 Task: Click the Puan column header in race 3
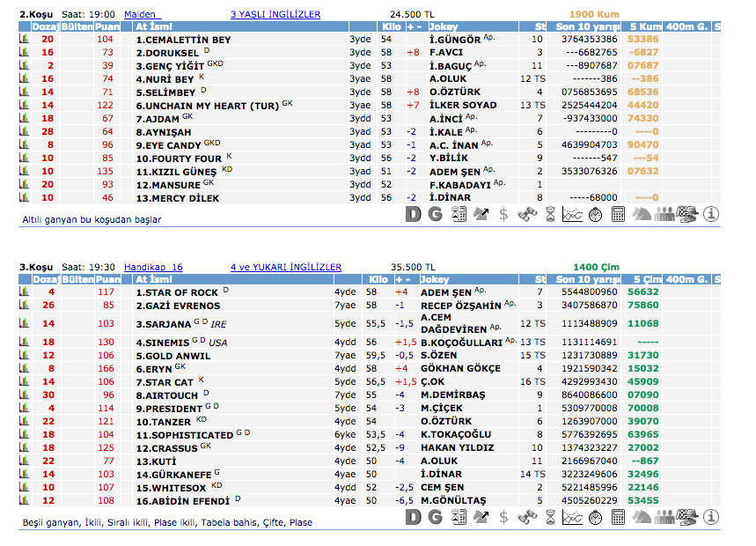coord(106,279)
